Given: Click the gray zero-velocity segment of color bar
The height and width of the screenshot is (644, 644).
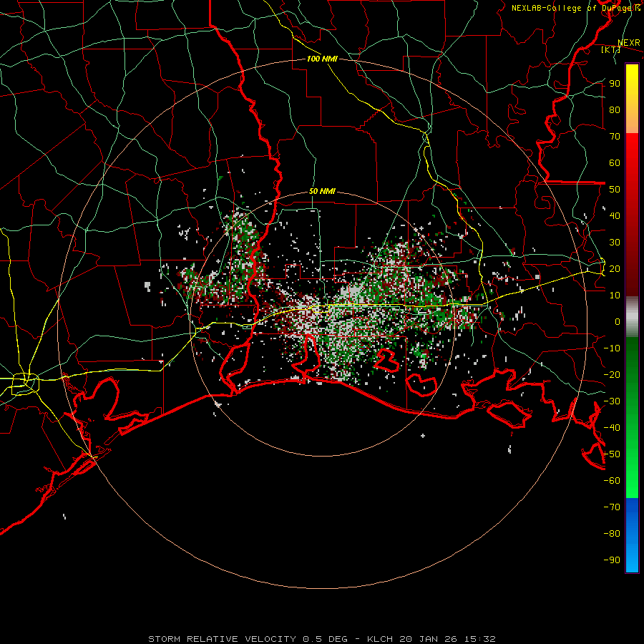Looking at the screenshot, I should [x=632, y=317].
